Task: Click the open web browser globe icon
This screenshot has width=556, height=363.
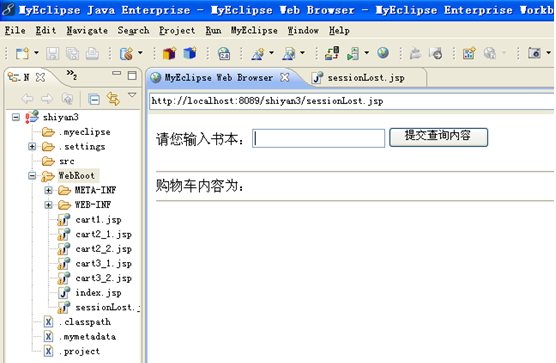Action: (x=383, y=53)
